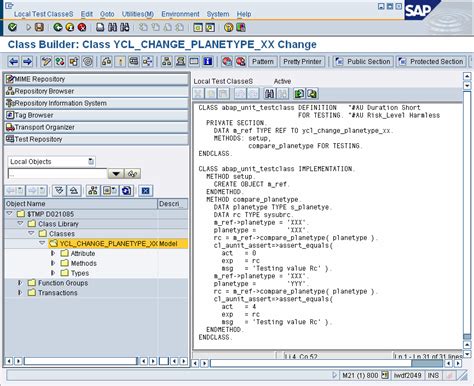Click the Object hierarchy icon in the application toolbar
Screen dimensions: 474x386
coord(166,61)
